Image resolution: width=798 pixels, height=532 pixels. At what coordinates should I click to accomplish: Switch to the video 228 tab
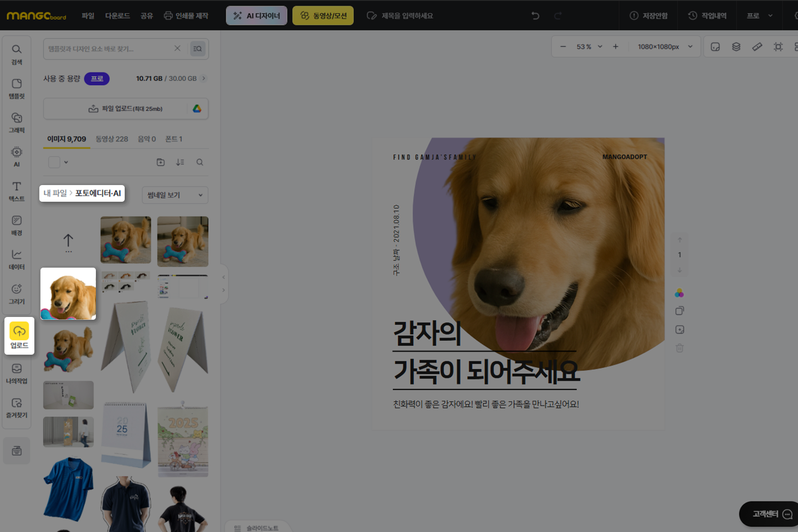pos(111,139)
